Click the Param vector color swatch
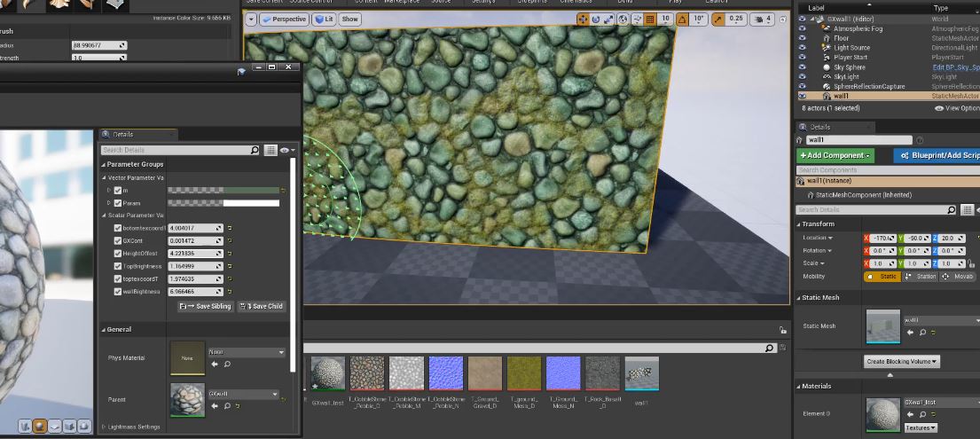980x439 pixels. point(223,203)
